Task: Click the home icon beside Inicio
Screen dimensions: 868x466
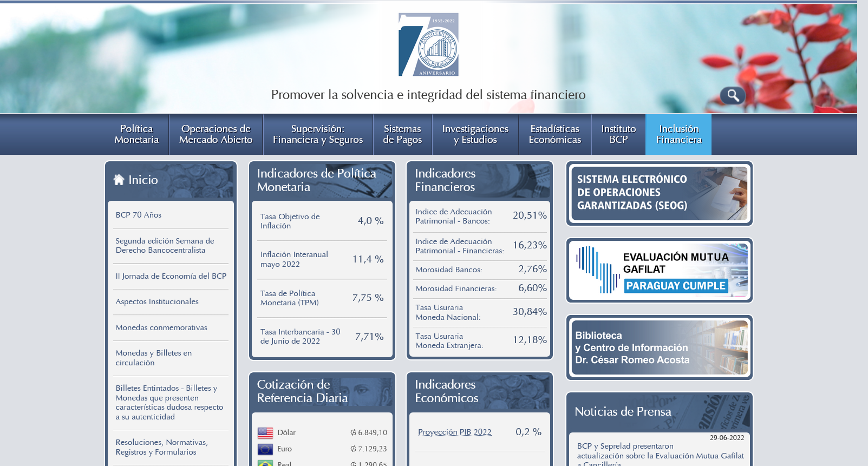Action: [119, 180]
